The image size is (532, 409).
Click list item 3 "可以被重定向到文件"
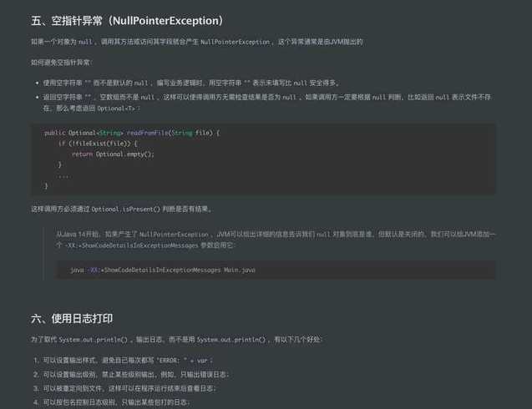pos(129,389)
